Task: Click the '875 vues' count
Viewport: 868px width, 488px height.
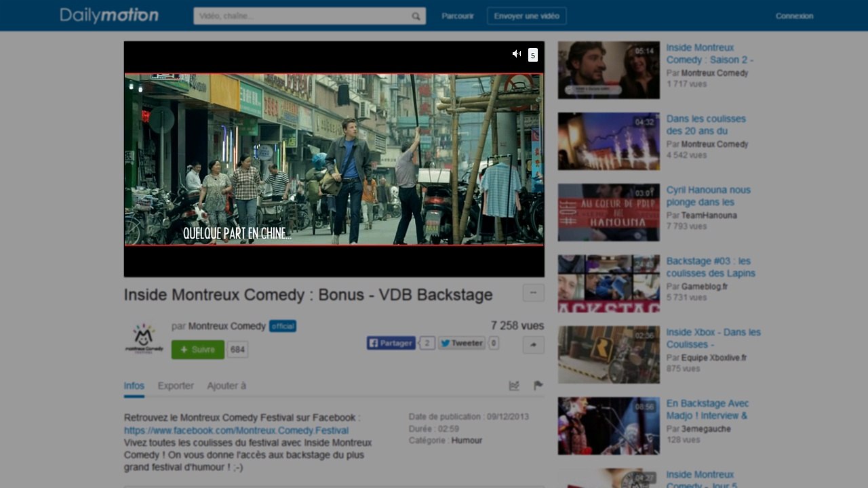Action: click(683, 369)
